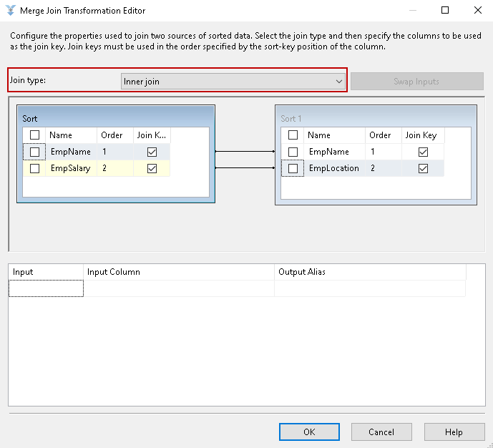Select the join line linking EmpSalary to EmpLocation
Screen dimensions: 493x448
tap(245, 168)
